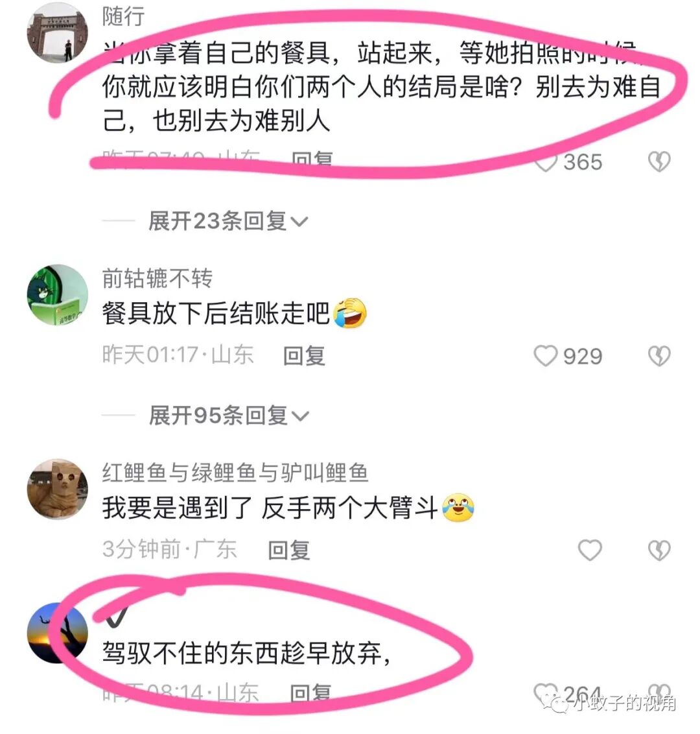Screen dimensions: 700x734
Task: Like 红鲤鱼与绿鲤鱼与驴叫鲤鱼's comment
Action: coord(590,550)
